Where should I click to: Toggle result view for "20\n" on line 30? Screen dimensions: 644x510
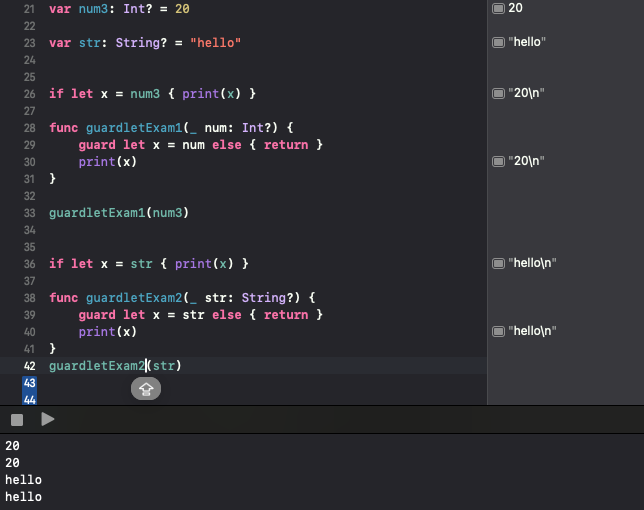(x=498, y=161)
